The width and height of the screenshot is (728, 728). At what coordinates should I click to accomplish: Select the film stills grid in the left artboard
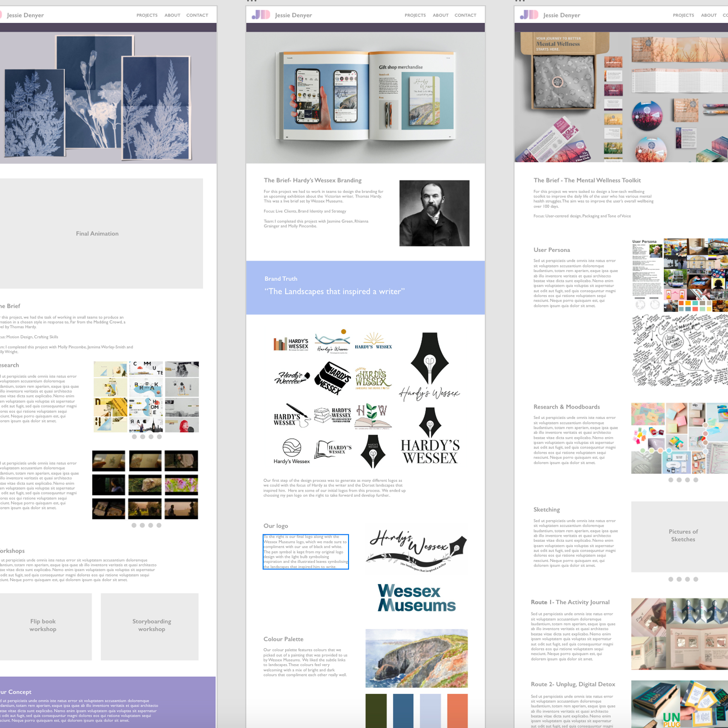tap(145, 485)
